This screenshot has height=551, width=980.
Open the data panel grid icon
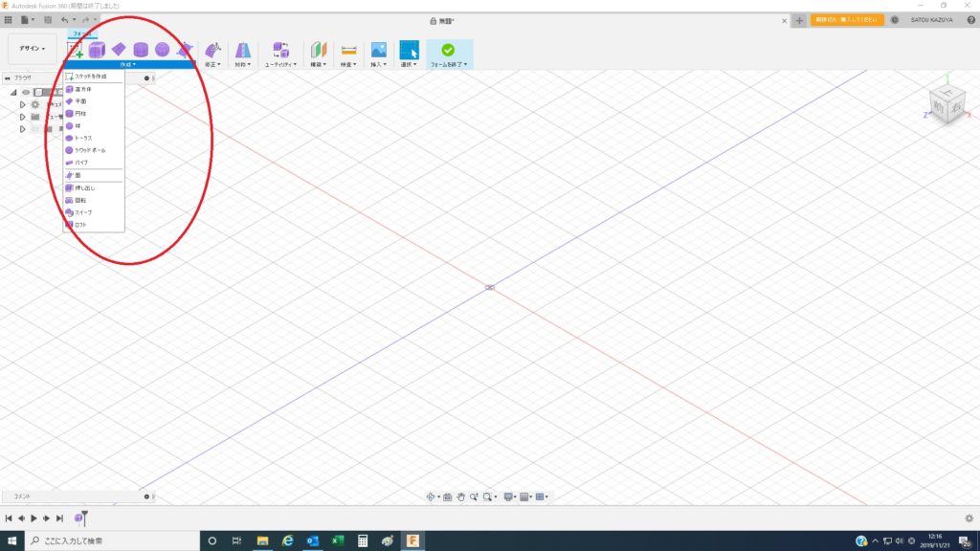(x=8, y=20)
